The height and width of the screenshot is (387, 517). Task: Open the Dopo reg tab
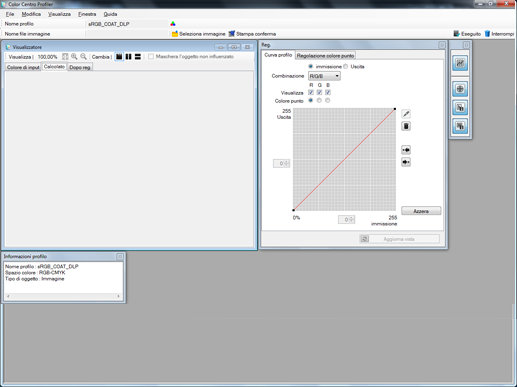pos(80,67)
